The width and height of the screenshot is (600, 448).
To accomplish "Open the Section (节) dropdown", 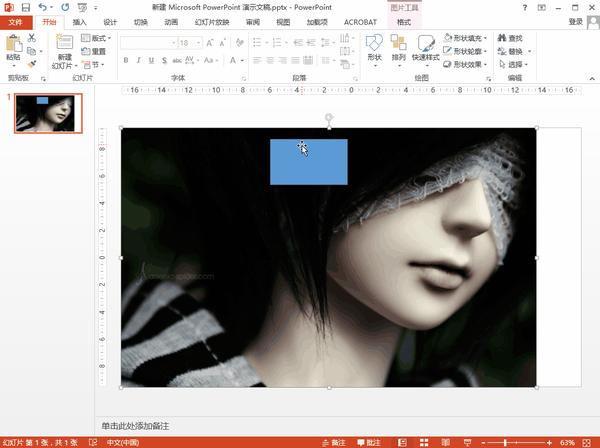I will coord(94,65).
